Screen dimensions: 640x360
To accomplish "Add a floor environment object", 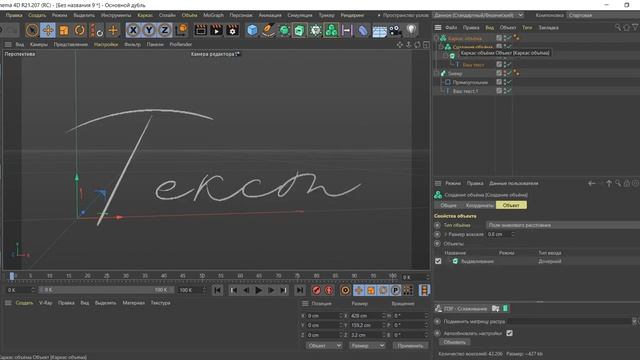I will pyautogui.click(x=379, y=30).
